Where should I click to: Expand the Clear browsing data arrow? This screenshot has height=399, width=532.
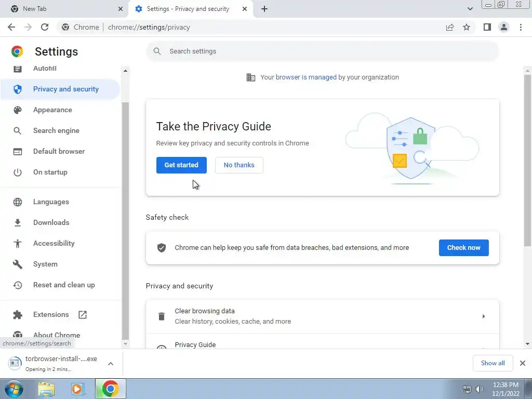click(484, 316)
